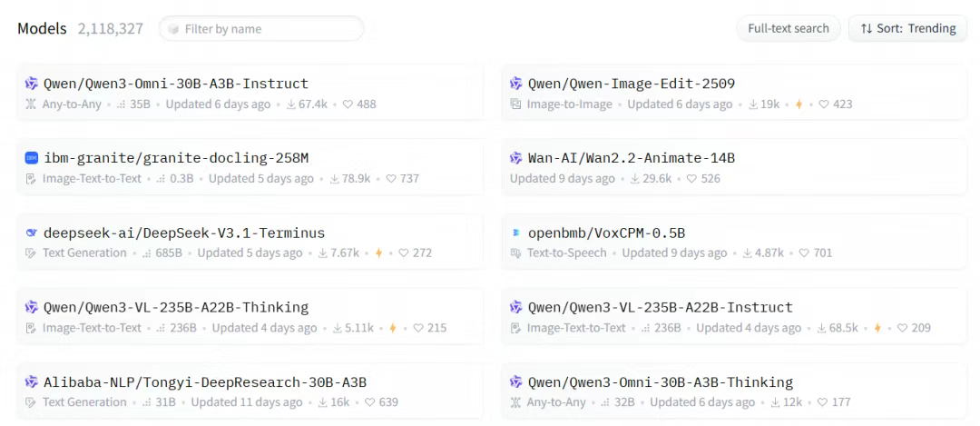Click the openbmb avatar icon beside VoxCPM-0.5B
Image resolution: width=980 pixels, height=426 pixels.
pos(516,233)
